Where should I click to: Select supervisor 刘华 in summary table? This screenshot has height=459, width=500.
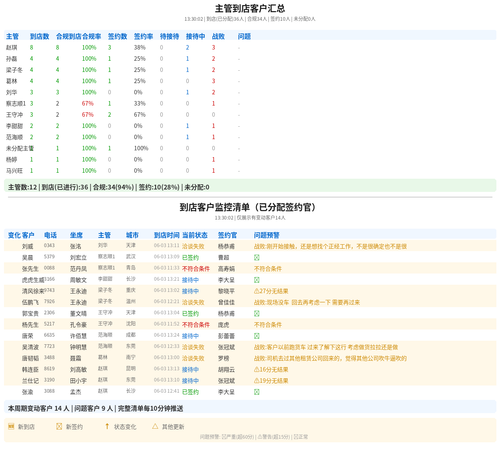click(x=11, y=92)
